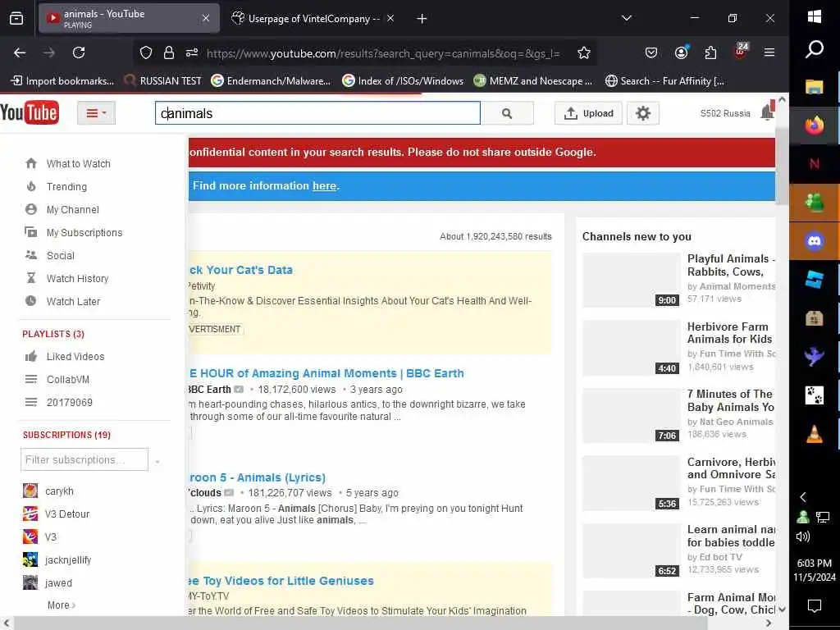Open the SUBSCRIPTIONS (19) heading

(x=66, y=435)
